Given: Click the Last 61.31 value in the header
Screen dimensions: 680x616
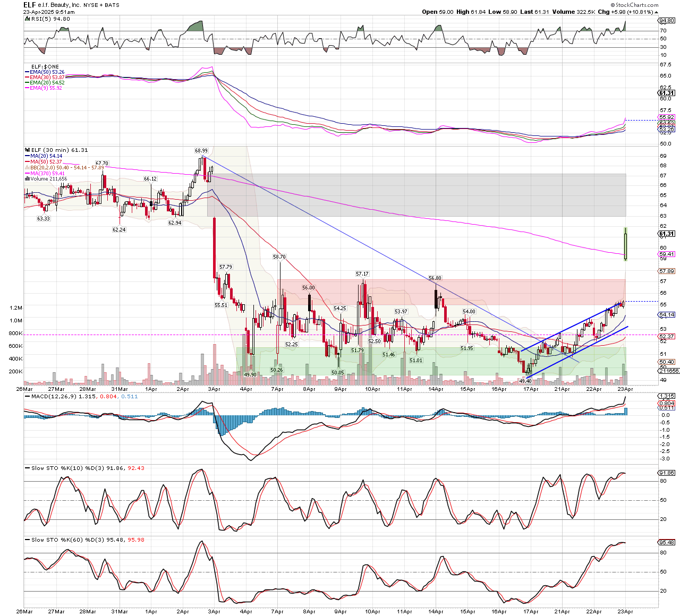Looking at the screenshot, I should (x=534, y=12).
